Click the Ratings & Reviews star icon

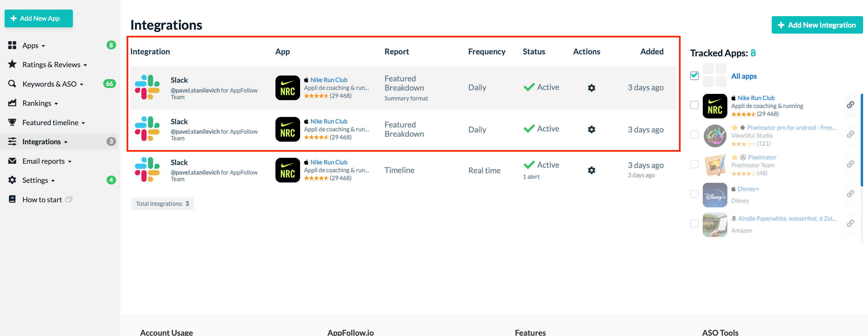tap(12, 64)
